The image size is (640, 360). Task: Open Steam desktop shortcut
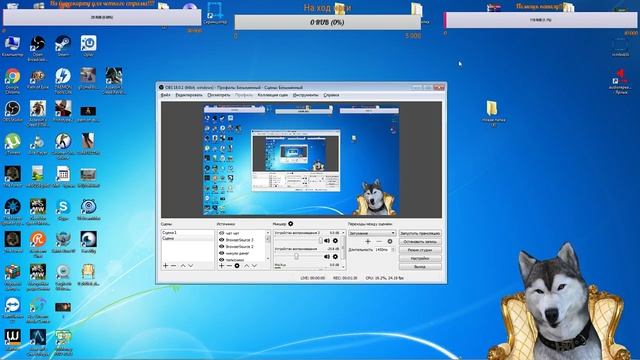click(63, 46)
